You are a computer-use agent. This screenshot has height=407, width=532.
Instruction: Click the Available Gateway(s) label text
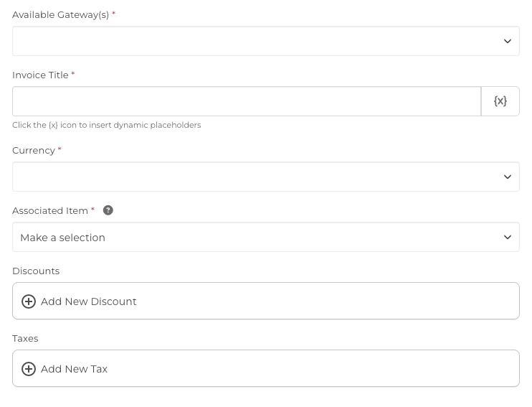pos(60,14)
